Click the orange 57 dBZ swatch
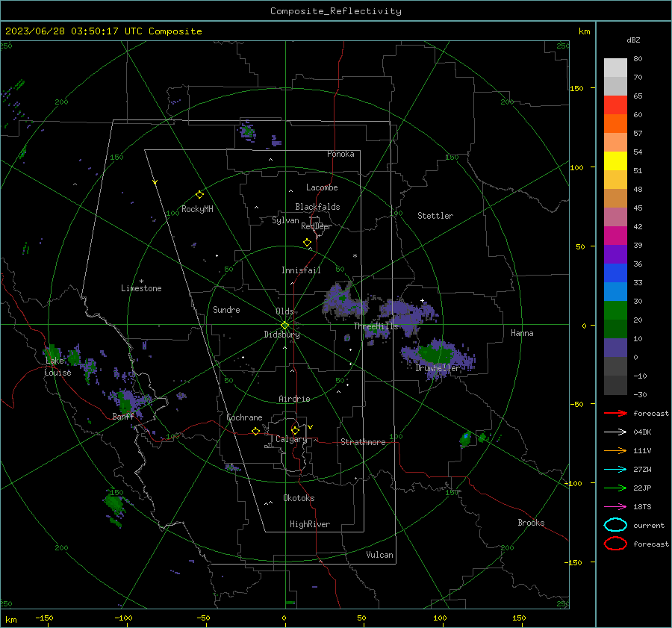Screen dimensions: 672x628 click(615, 123)
